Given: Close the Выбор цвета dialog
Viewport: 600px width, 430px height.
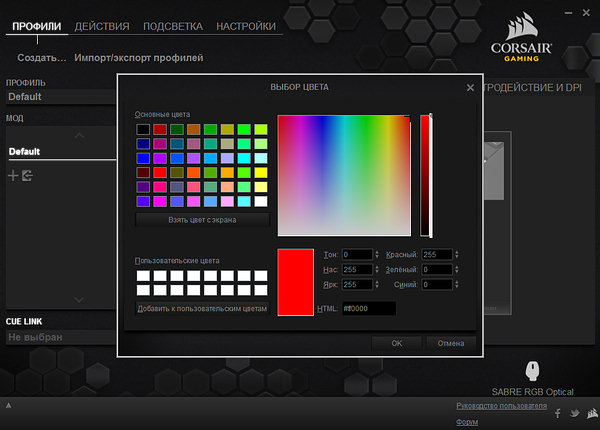Looking at the screenshot, I should click(x=470, y=88).
